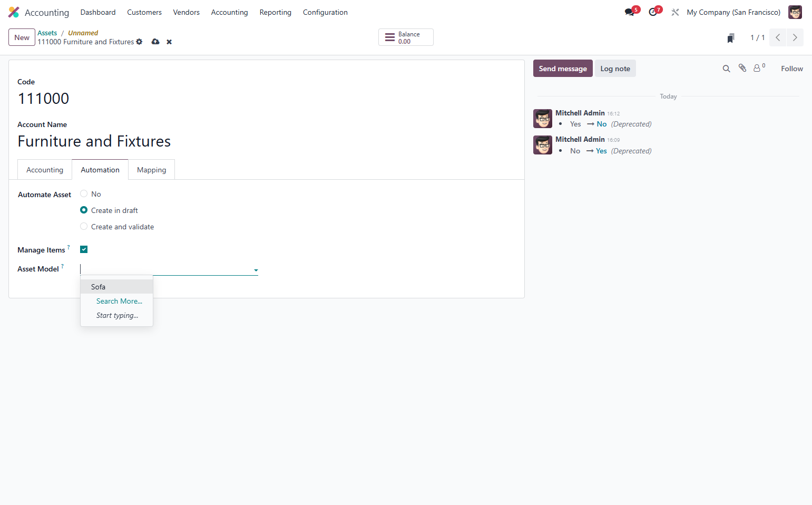Click the Send message button

(563, 69)
